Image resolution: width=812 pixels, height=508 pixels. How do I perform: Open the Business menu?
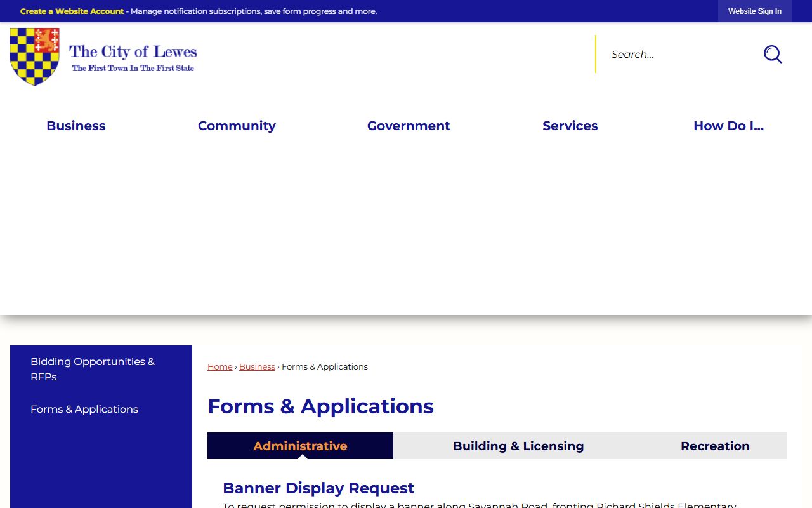point(76,126)
